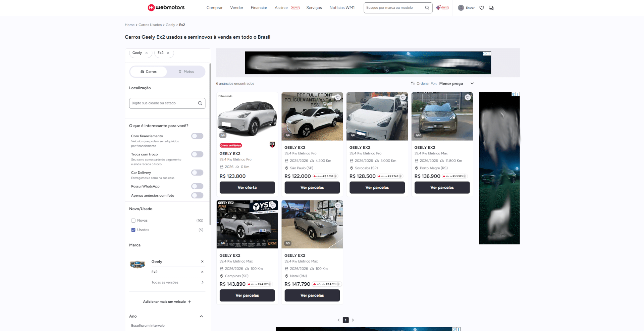Open the Financiar menu
The width and height of the screenshot is (644, 331).
pyautogui.click(x=259, y=8)
